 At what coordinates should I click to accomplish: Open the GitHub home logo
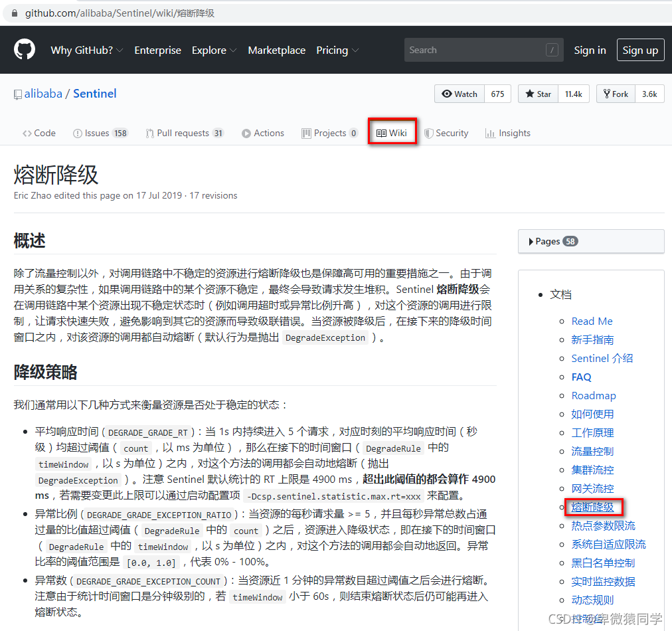click(25, 50)
